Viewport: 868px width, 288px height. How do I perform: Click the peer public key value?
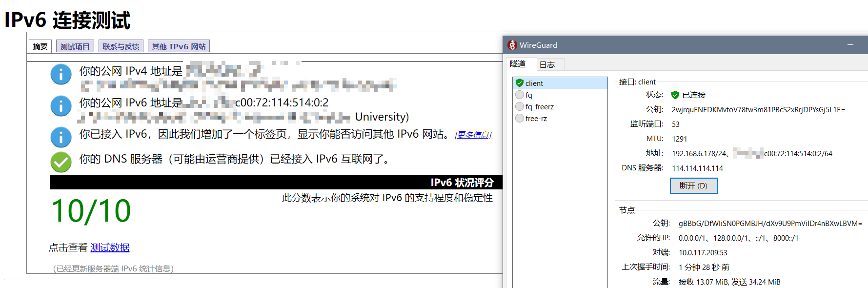click(770, 224)
